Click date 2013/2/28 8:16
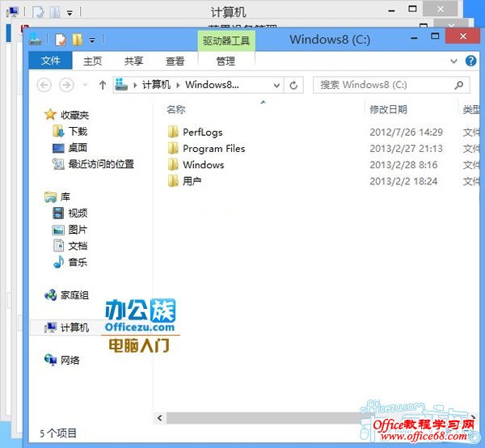The image size is (485, 448). click(x=403, y=165)
